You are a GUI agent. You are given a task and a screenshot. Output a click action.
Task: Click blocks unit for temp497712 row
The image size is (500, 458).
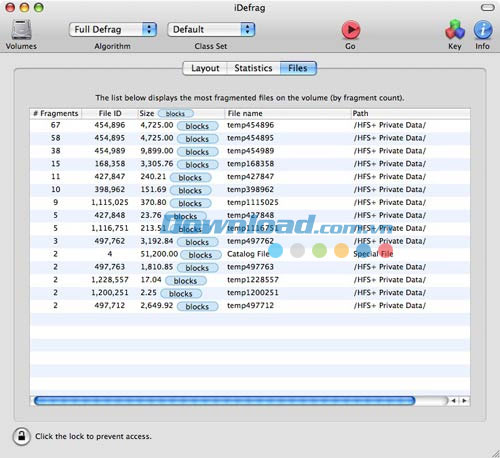[197, 306]
